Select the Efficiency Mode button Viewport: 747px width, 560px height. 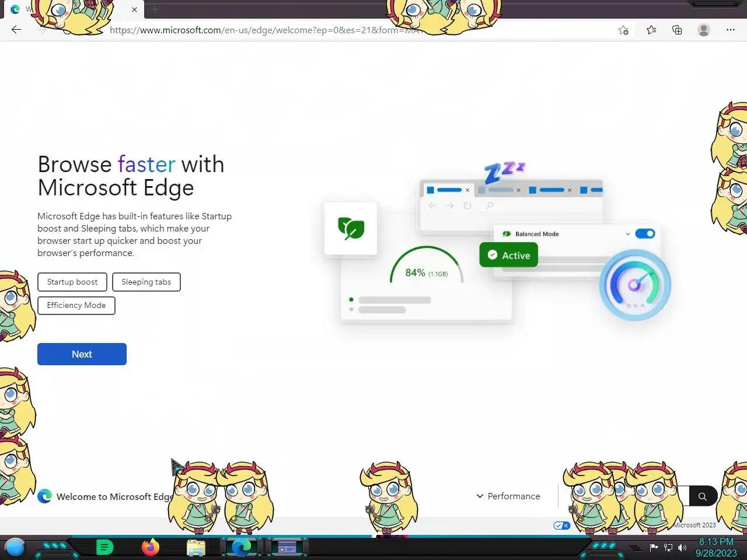pyautogui.click(x=76, y=306)
